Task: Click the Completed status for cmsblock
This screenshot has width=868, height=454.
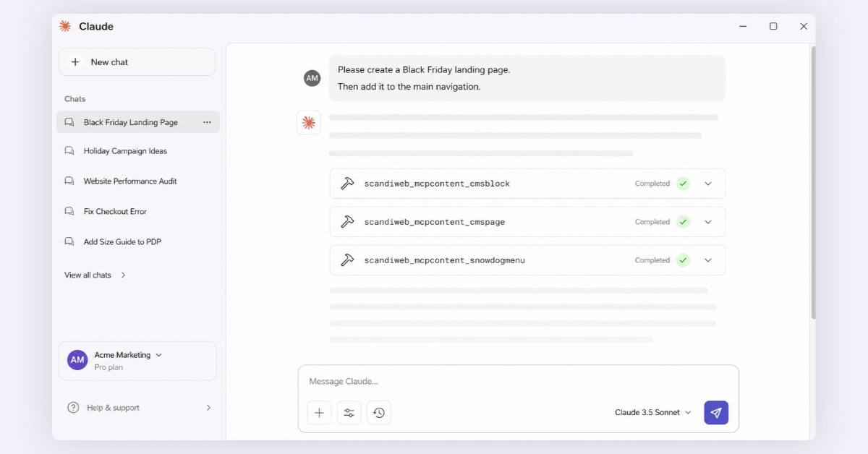Action: coord(652,184)
